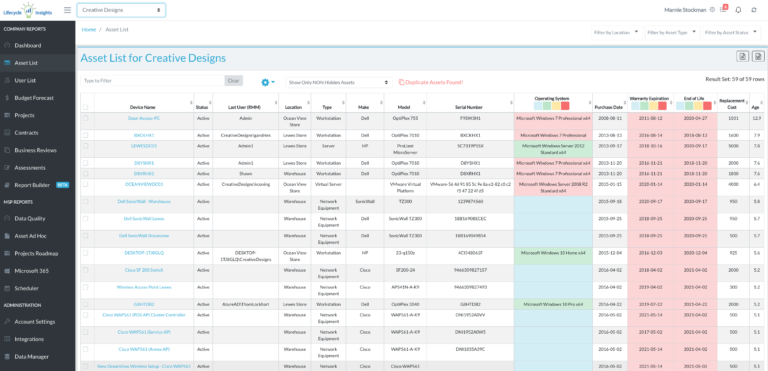Open the task list icon with red badge
The height and width of the screenshot is (371, 768).
click(723, 9)
